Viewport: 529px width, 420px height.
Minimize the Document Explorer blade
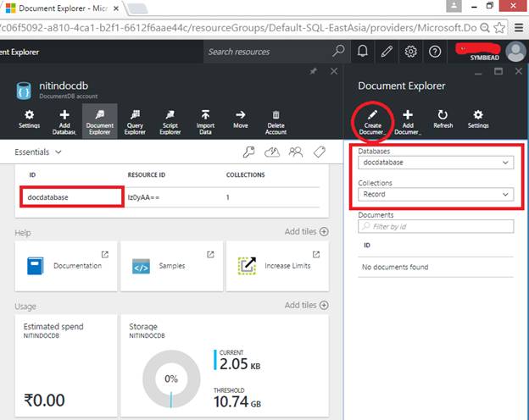(x=478, y=73)
